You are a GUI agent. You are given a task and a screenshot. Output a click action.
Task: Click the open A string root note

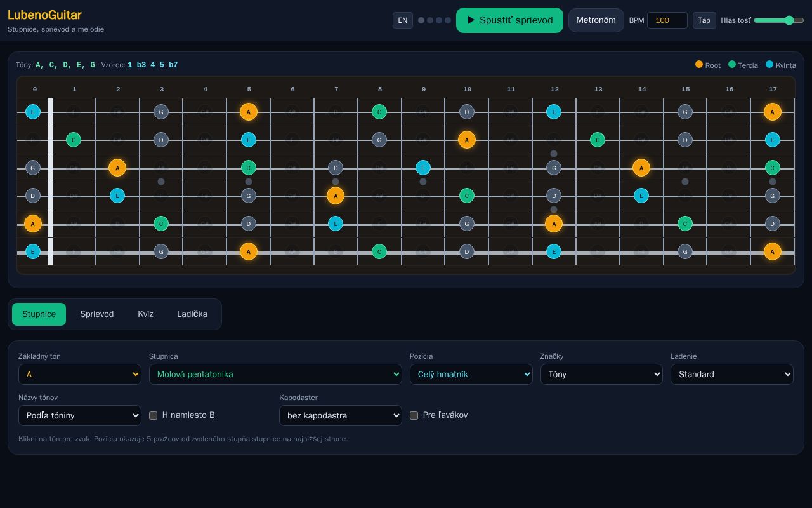click(33, 224)
